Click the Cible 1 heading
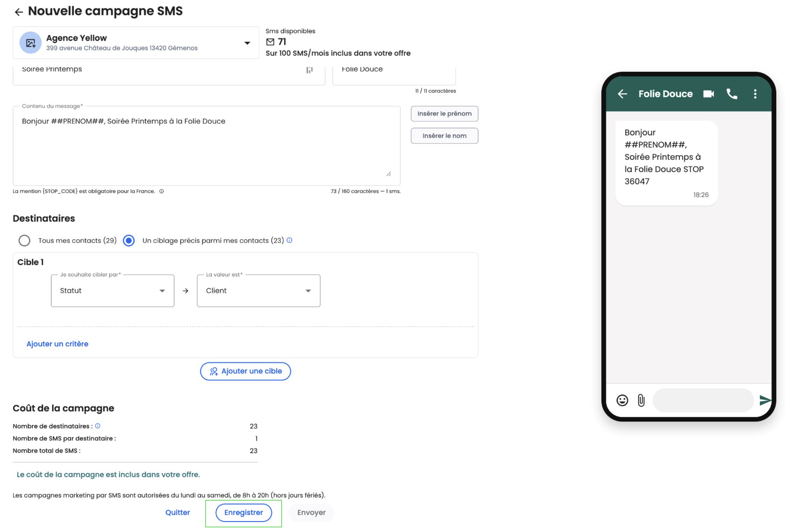This screenshot has width=785, height=532. point(31,262)
